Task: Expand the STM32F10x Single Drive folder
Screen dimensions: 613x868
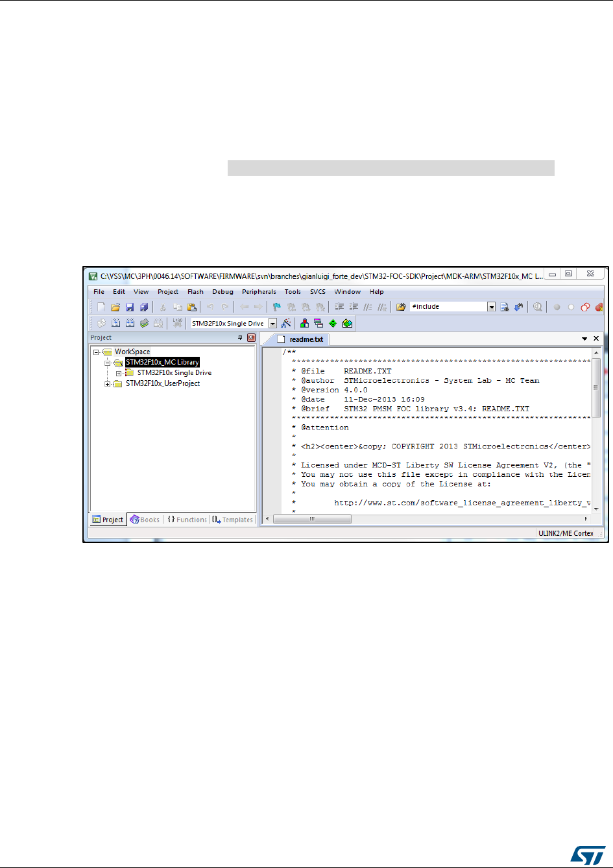Action: click(x=119, y=373)
